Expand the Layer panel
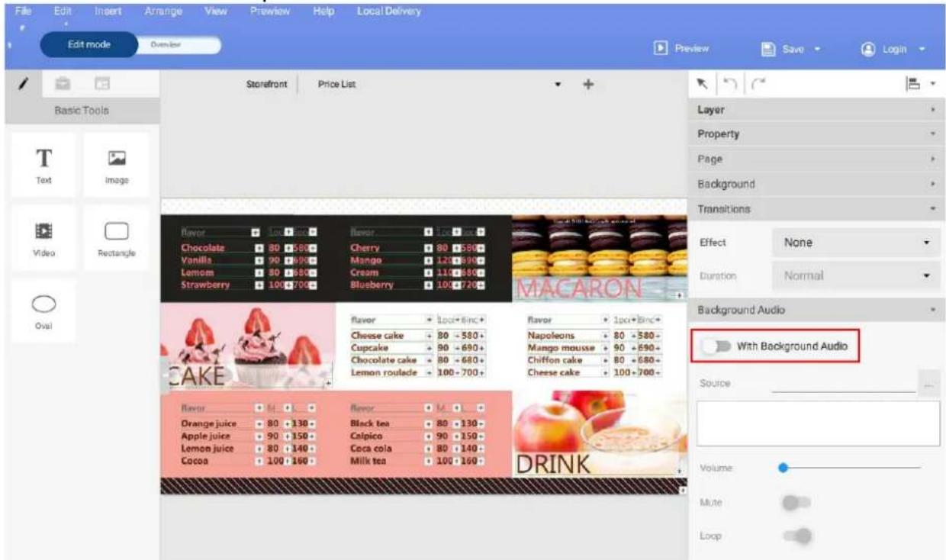The width and height of the screenshot is (946, 560). click(816, 110)
